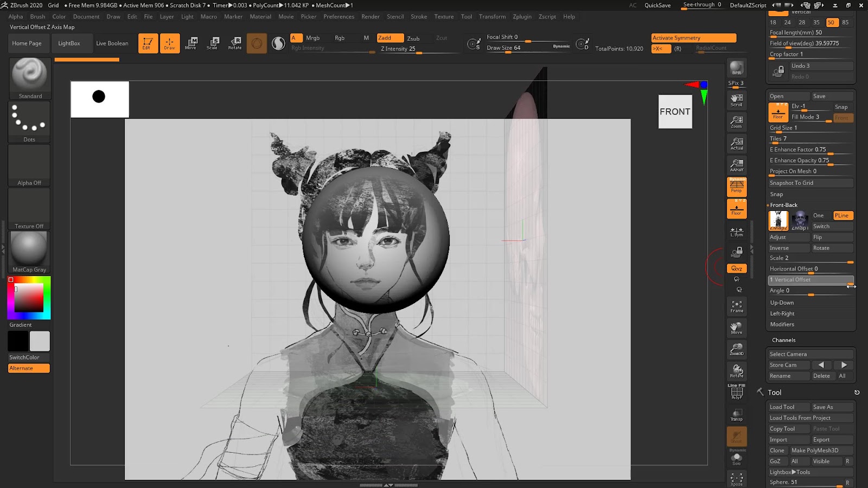Click Snapshot To Grid
868x488 pixels.
pos(810,183)
